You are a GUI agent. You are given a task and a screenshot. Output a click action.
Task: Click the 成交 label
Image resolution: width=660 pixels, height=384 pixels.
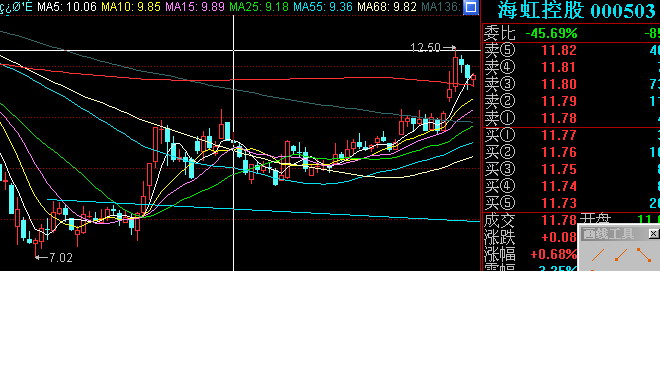coord(500,220)
